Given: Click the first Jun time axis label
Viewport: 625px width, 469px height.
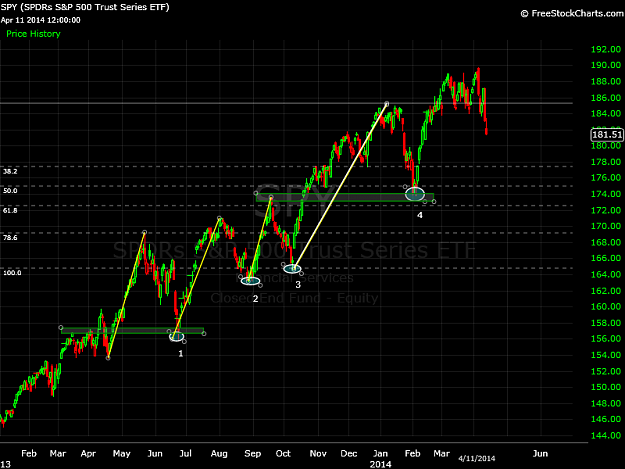Looking at the screenshot, I should [155, 453].
